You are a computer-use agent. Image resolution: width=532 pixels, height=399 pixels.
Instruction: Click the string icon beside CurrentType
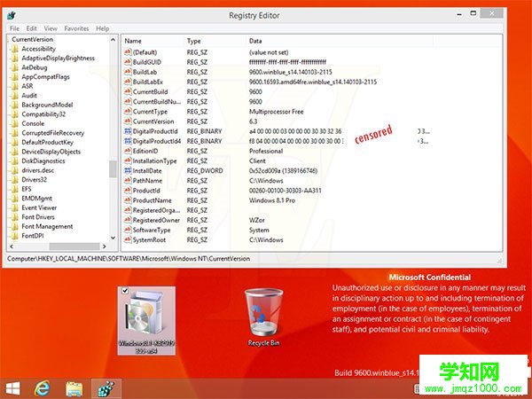(x=128, y=111)
